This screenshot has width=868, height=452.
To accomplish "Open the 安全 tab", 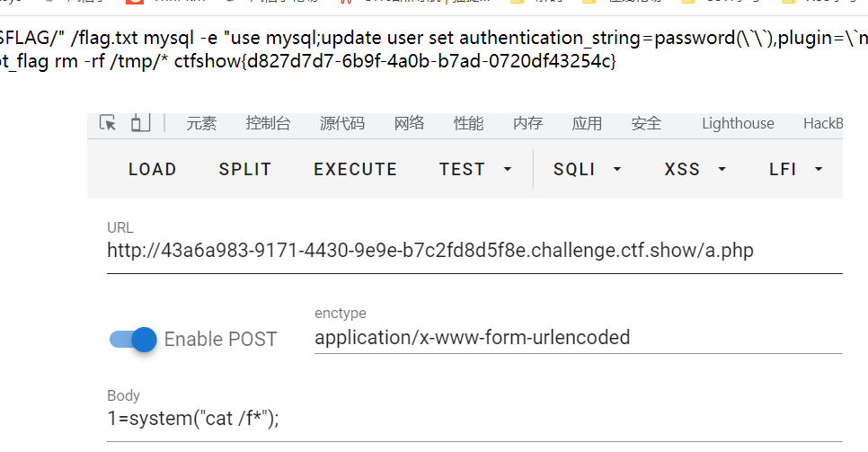I will pyautogui.click(x=646, y=123).
